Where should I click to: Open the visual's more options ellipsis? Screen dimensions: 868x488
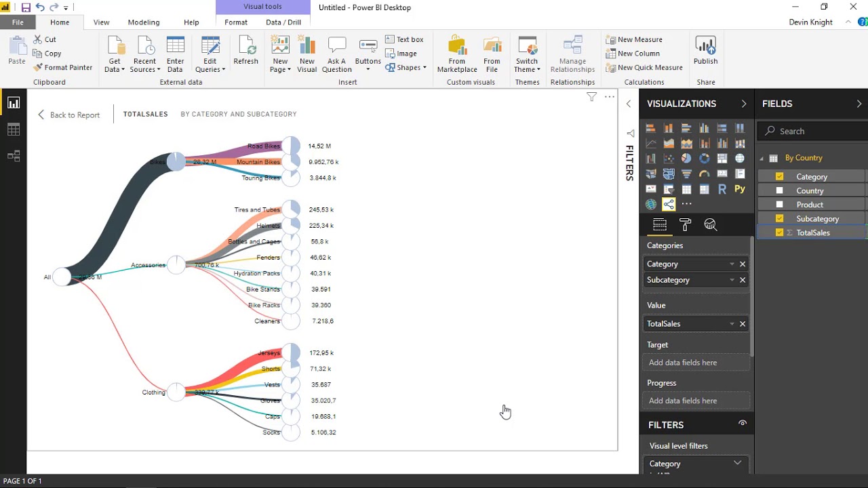point(609,97)
